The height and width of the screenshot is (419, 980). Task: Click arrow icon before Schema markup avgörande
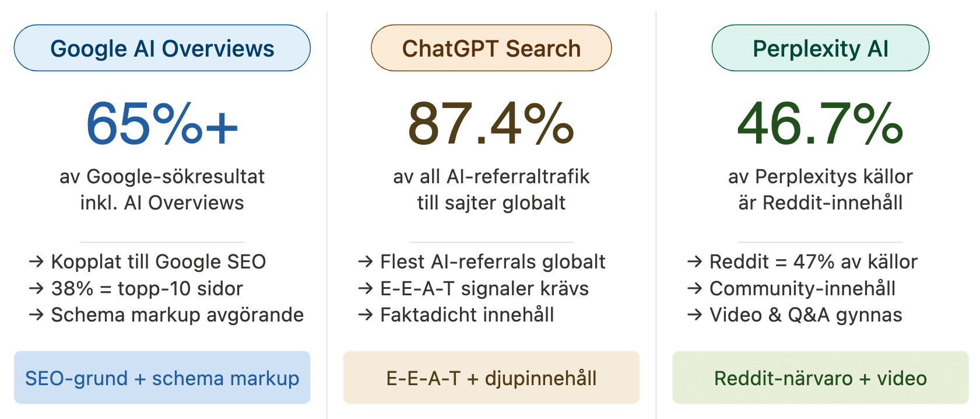pyautogui.click(x=36, y=315)
